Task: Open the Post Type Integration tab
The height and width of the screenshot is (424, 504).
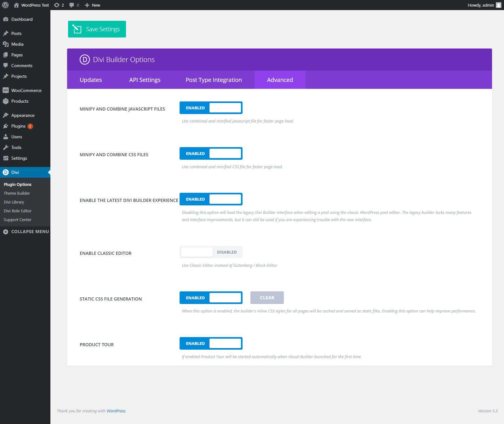Action: (x=214, y=80)
